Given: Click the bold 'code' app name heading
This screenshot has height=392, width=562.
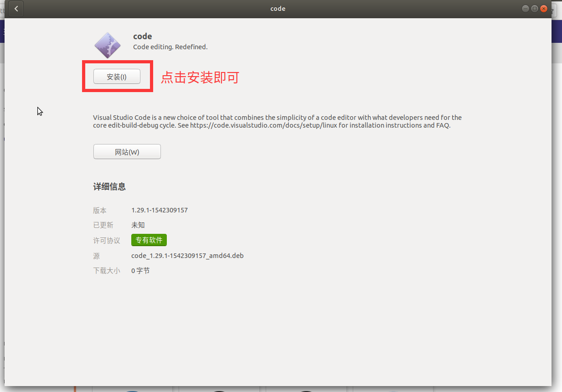Looking at the screenshot, I should [142, 36].
